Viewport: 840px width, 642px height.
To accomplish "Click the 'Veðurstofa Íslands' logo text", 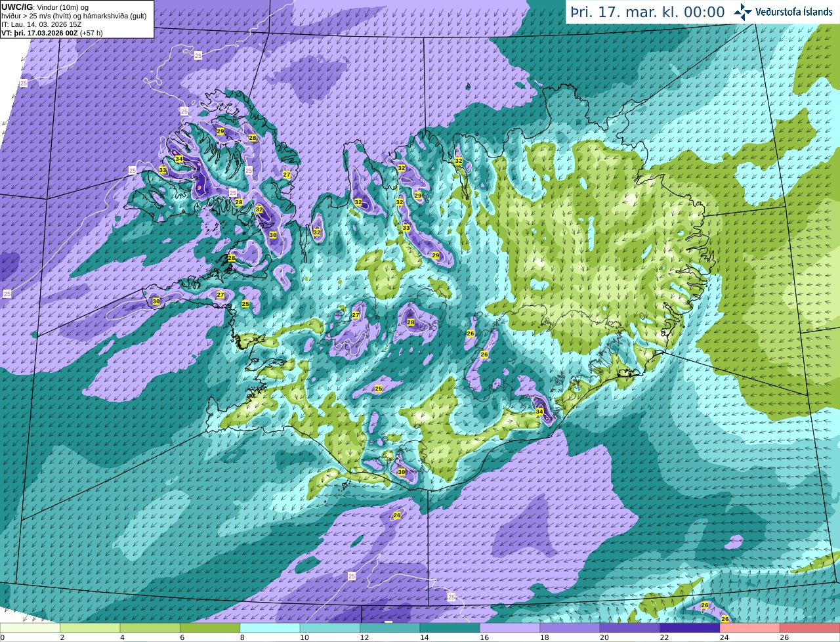I will [x=794, y=12].
